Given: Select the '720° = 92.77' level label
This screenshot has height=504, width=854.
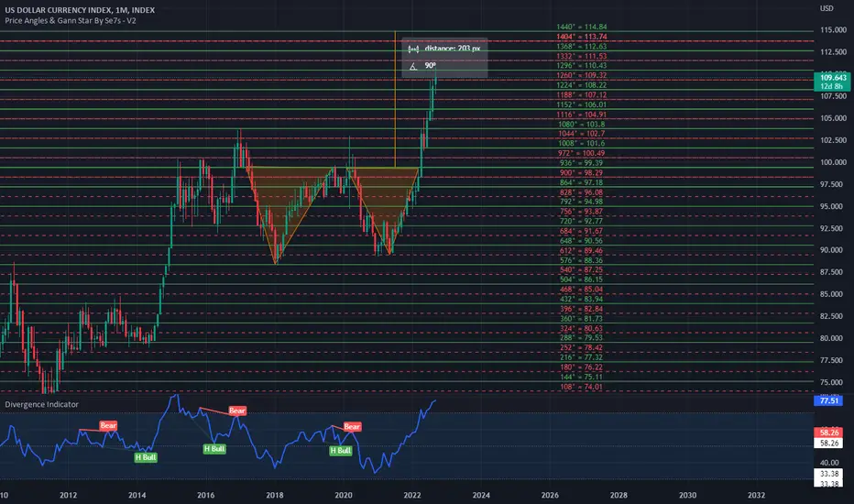Looking at the screenshot, I should coord(581,221).
